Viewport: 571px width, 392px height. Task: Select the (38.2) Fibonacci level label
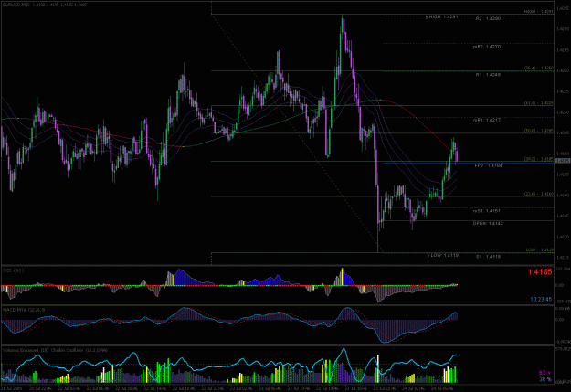click(539, 159)
